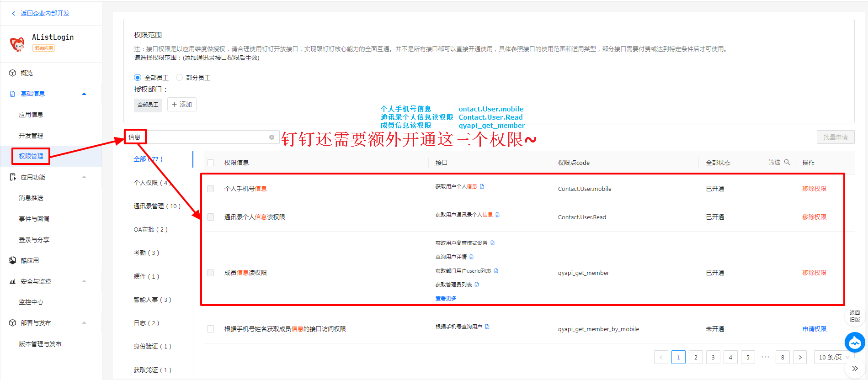
Task: Go to previous page arrow
Action: click(x=661, y=357)
